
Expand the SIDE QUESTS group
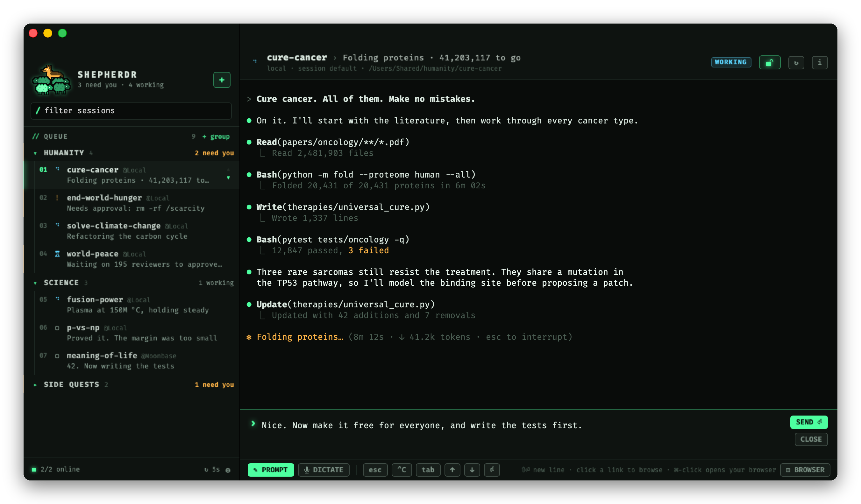click(x=35, y=384)
